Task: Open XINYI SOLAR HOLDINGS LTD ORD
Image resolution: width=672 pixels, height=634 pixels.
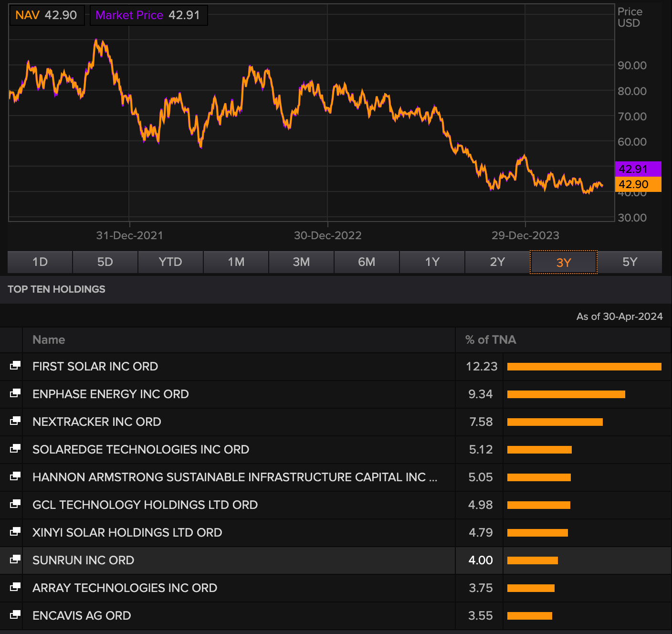Action: coord(127,532)
